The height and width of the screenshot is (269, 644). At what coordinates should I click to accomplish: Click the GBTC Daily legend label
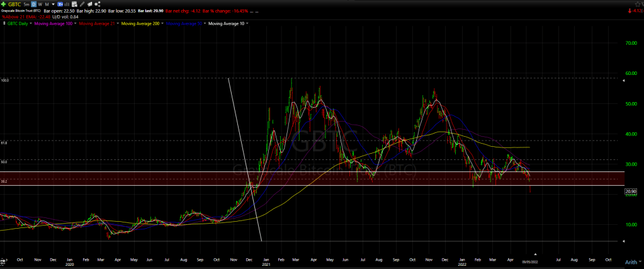[x=18, y=23]
